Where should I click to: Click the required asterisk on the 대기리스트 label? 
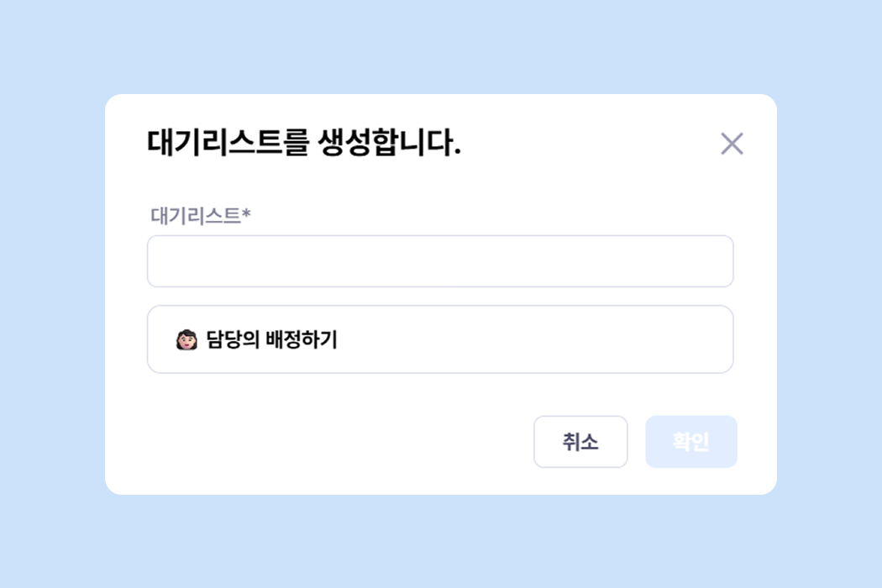coord(246,215)
